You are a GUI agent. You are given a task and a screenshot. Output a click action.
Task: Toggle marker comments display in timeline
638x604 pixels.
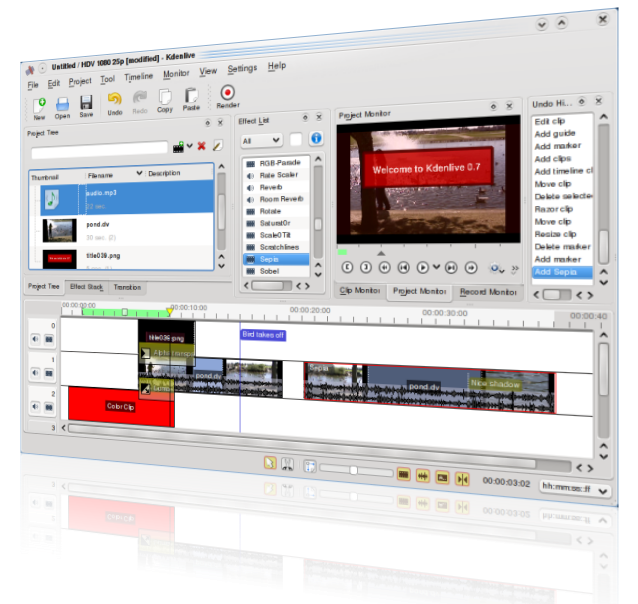[x=442, y=478]
